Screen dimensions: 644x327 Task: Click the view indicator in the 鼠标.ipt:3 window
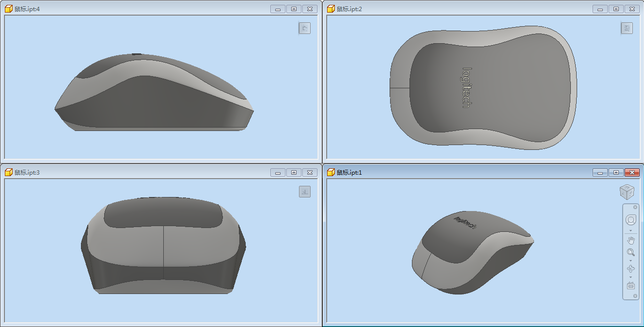[304, 192]
